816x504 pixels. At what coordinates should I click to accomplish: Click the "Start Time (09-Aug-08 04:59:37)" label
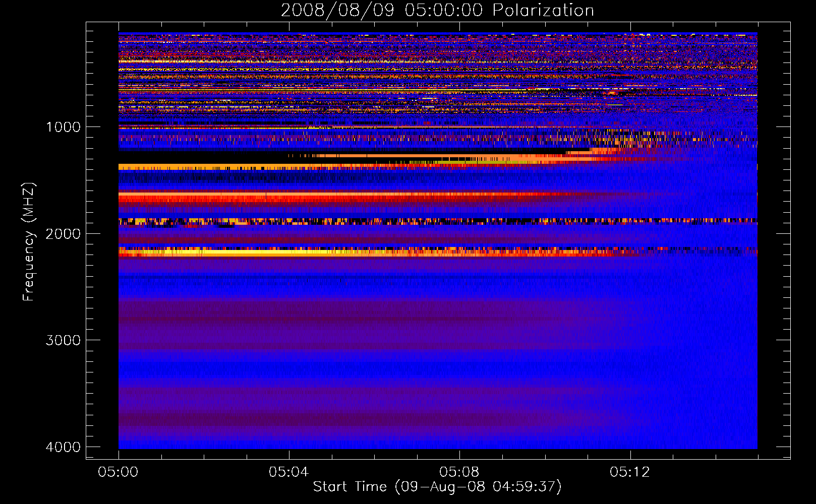click(x=437, y=487)
